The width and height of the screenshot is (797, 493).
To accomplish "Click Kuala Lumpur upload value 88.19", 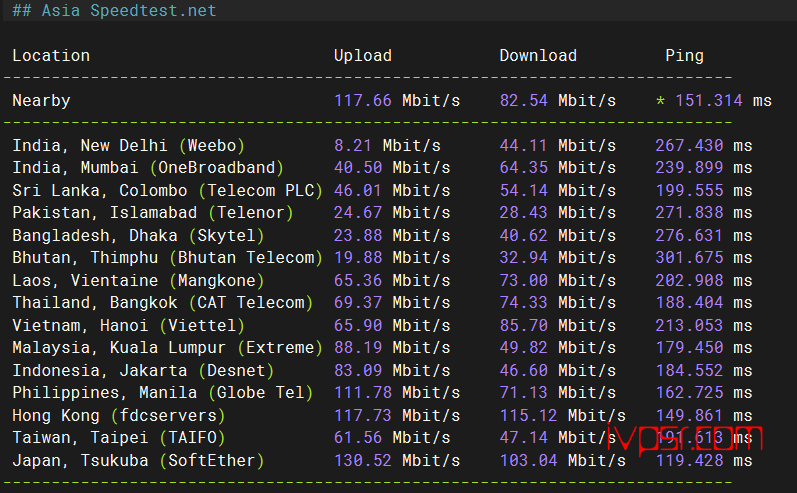I will click(357, 347).
